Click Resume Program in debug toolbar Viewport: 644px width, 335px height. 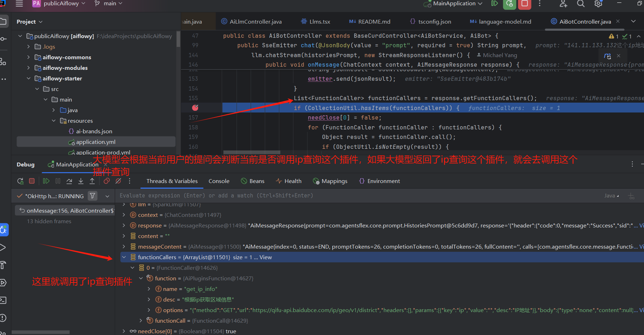click(x=46, y=181)
